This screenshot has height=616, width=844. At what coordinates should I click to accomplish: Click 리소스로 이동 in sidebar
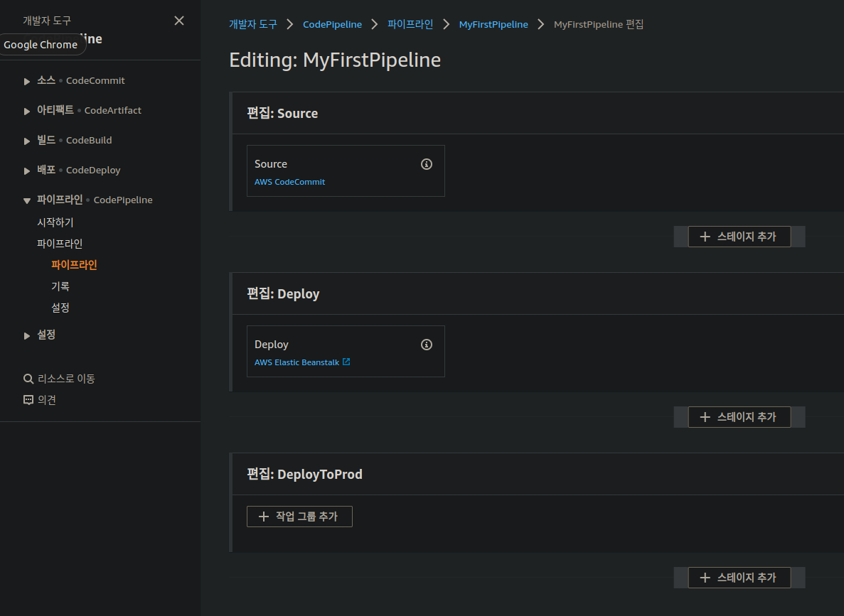[x=66, y=379]
